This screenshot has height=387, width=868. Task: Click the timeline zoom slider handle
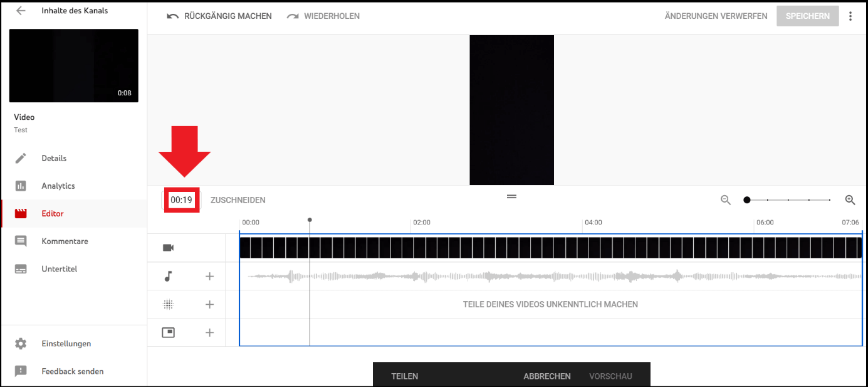tap(746, 200)
